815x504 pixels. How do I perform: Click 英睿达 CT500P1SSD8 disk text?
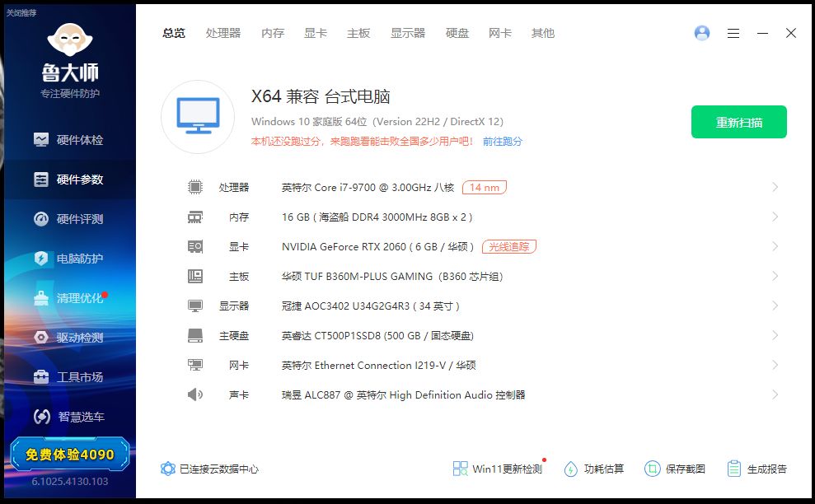pyautogui.click(x=377, y=336)
